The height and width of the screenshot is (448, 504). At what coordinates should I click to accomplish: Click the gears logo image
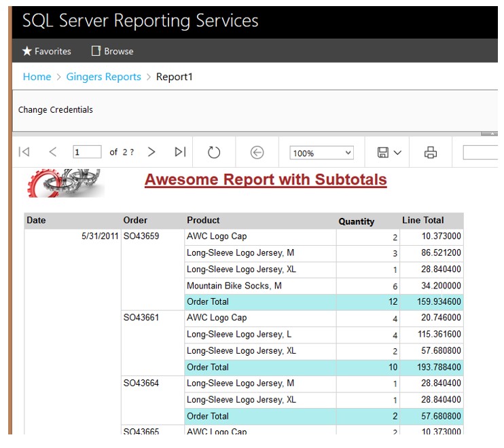(66, 183)
